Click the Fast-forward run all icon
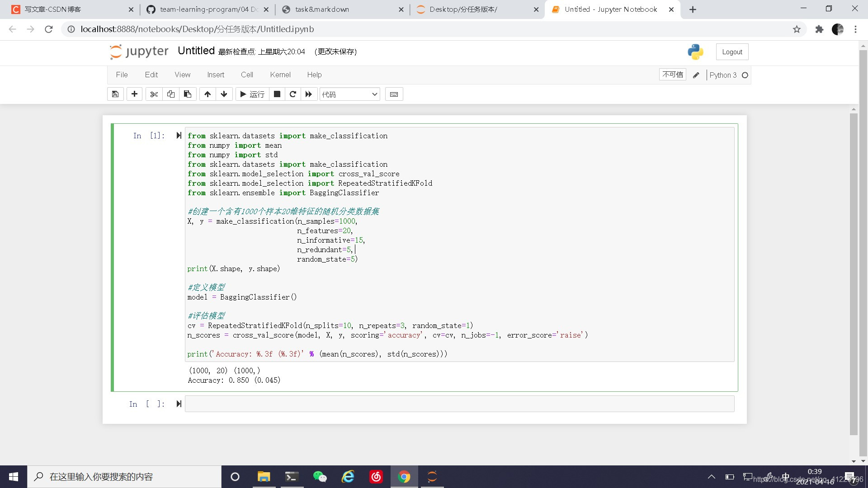This screenshot has height=488, width=868. (309, 94)
